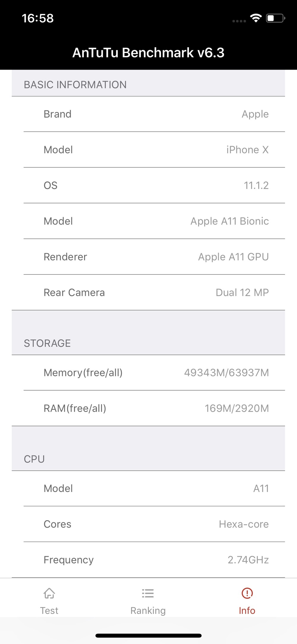The width and height of the screenshot is (297, 644).
Task: Select the iPhone X model row
Action: (154, 150)
